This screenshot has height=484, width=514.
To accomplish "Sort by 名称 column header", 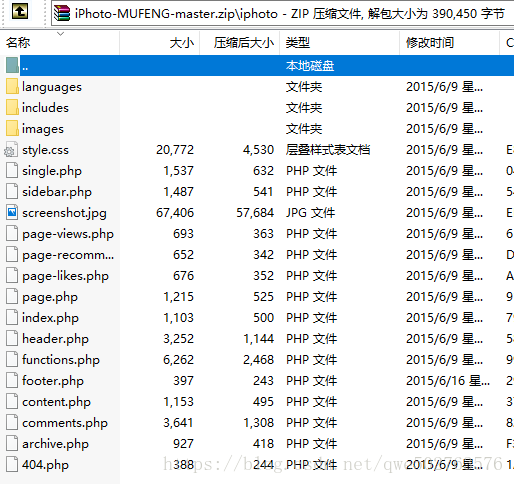I will click(18, 43).
